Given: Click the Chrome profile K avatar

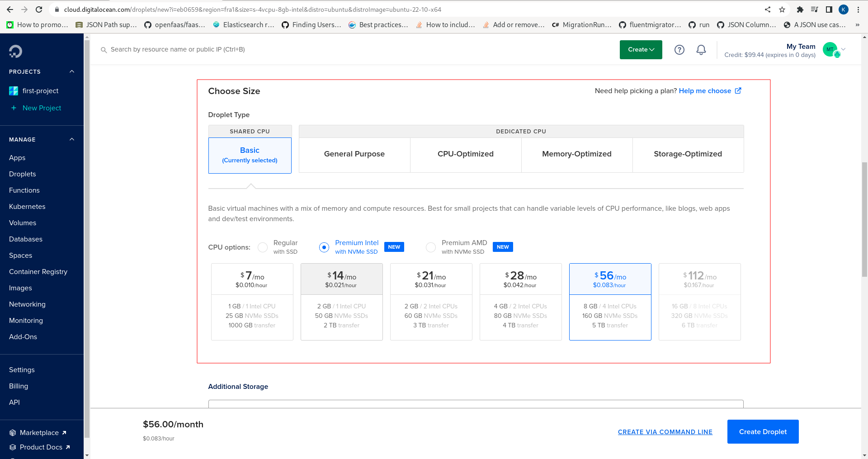Looking at the screenshot, I should pos(844,9).
